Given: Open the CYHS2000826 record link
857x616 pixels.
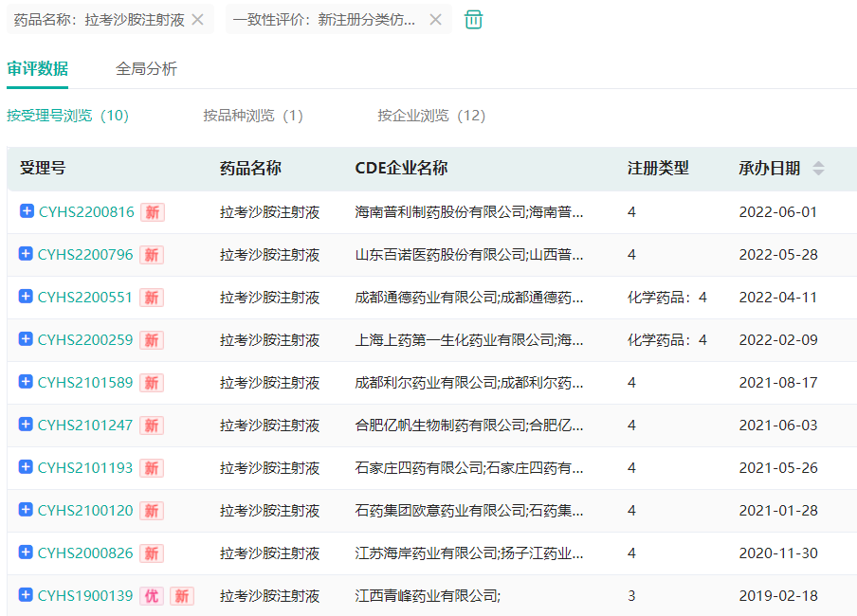Looking at the screenshot, I should 85,553.
